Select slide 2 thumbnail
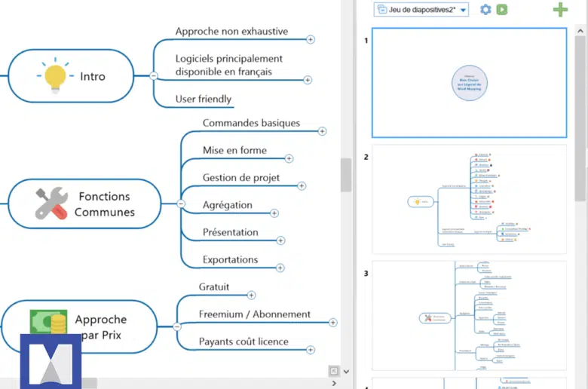 click(x=468, y=200)
